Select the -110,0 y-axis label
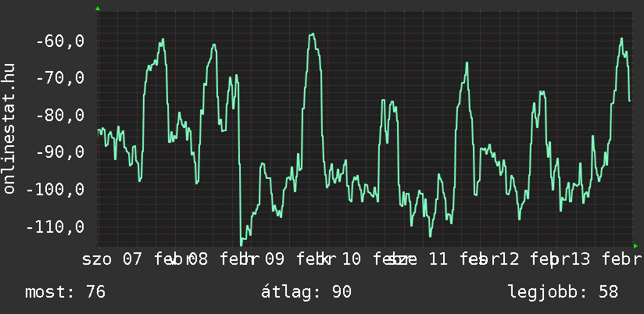 (51, 227)
